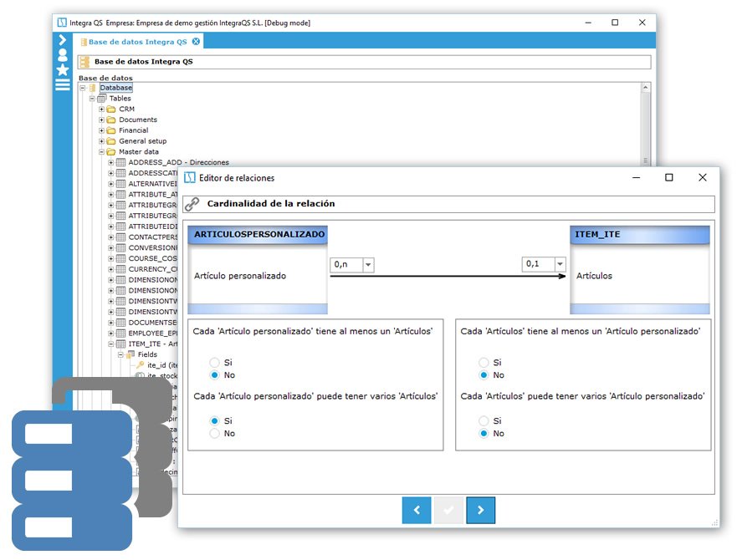The width and height of the screenshot is (737, 560).
Task: Select the Master data folder icon
Action: click(111, 152)
